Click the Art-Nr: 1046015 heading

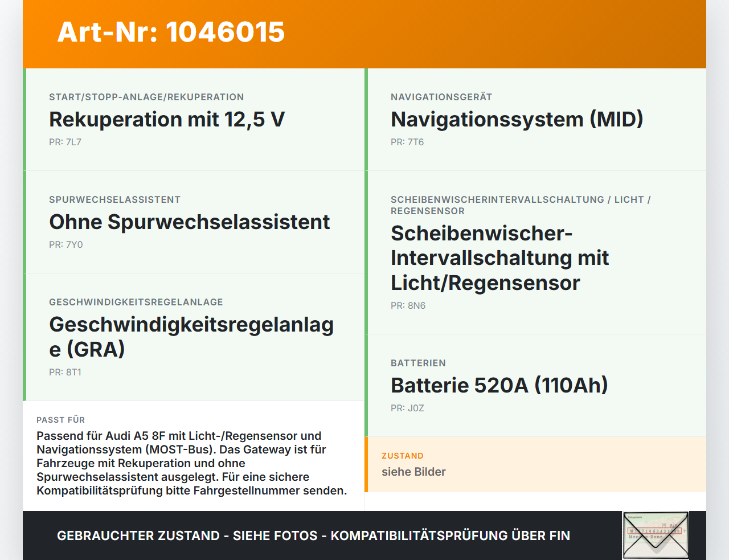(x=171, y=32)
